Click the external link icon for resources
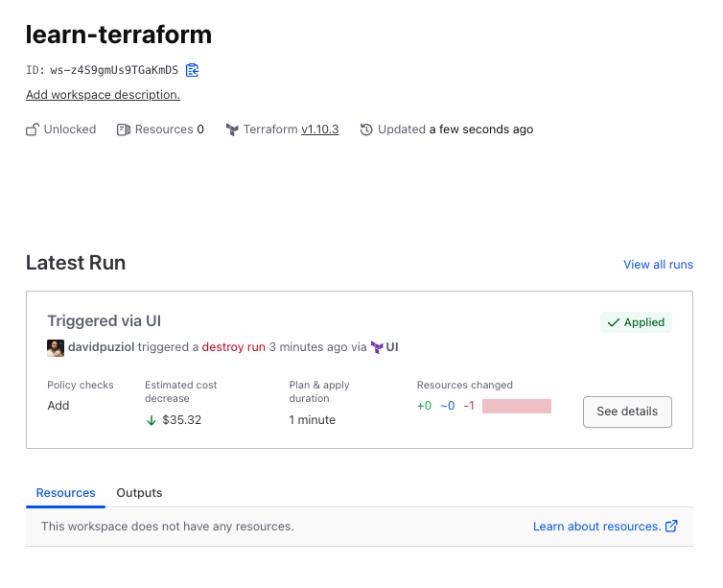The width and height of the screenshot is (723, 588). [x=671, y=527]
